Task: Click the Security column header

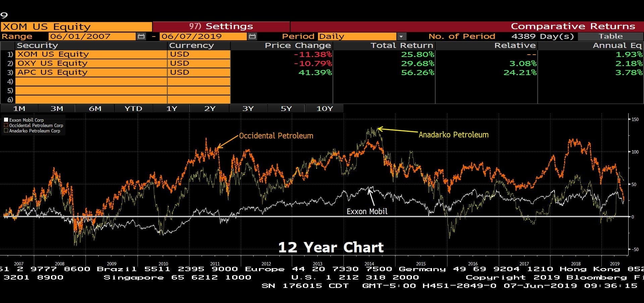Action: (x=37, y=46)
